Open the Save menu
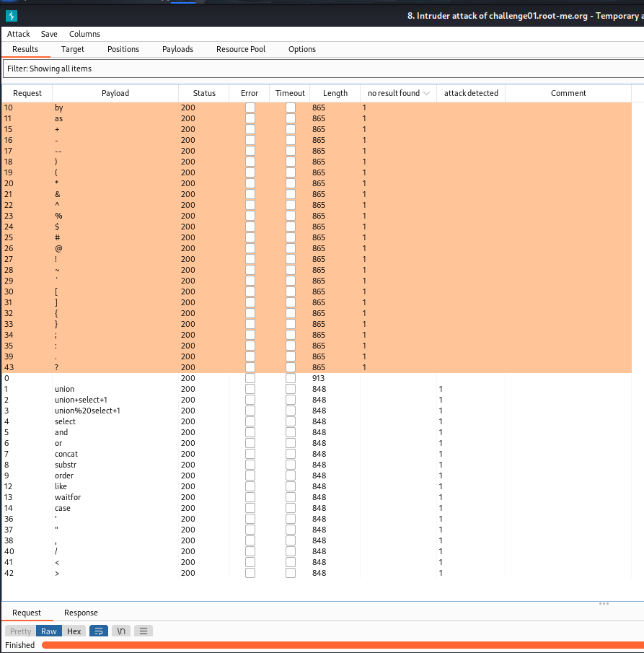This screenshot has width=644, height=653. point(49,34)
